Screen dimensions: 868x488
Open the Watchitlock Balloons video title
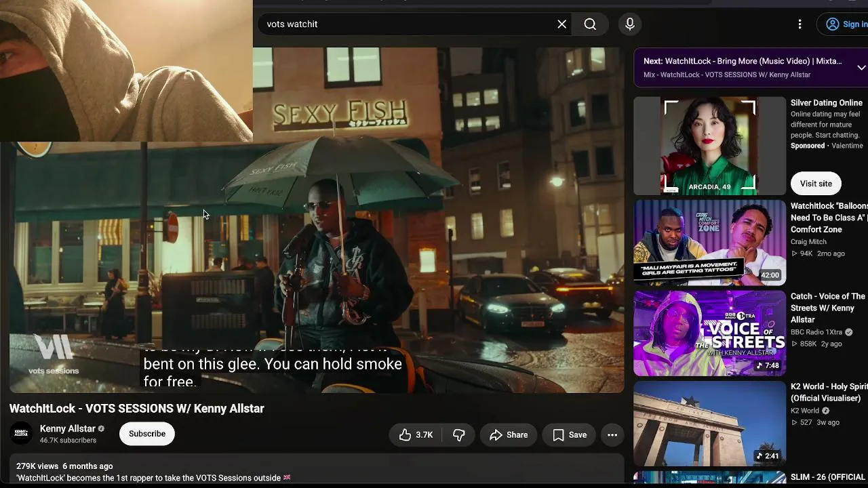pyautogui.click(x=829, y=218)
